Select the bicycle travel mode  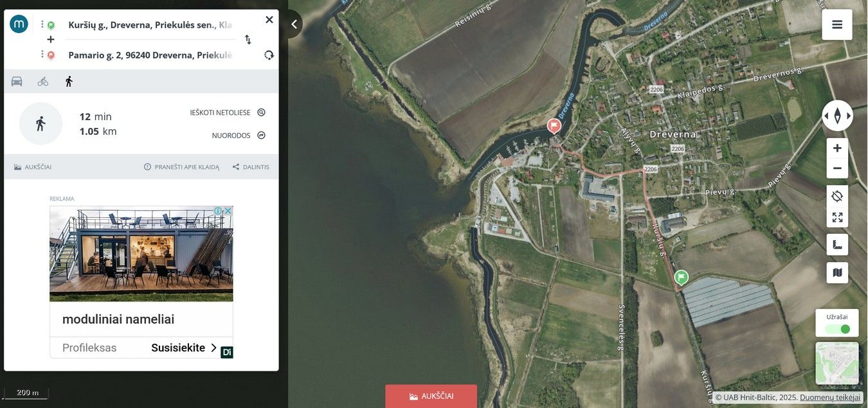[x=43, y=81]
